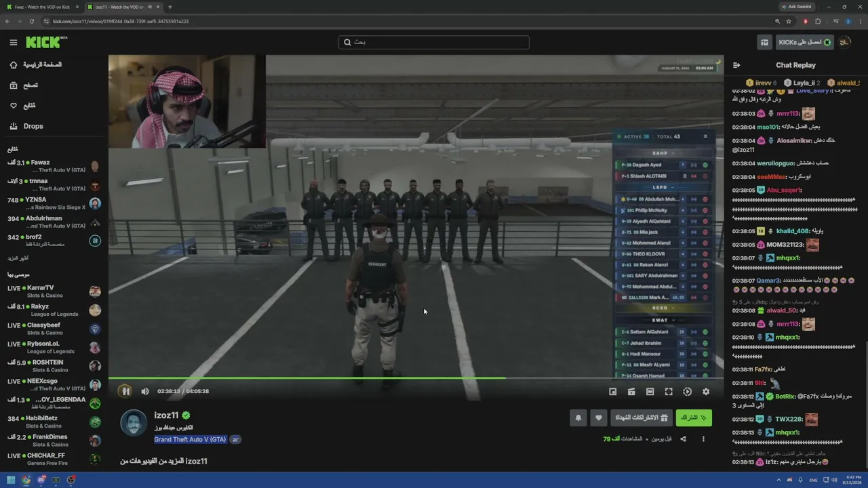Open ROSHTEIN recommended channel

[54, 366]
